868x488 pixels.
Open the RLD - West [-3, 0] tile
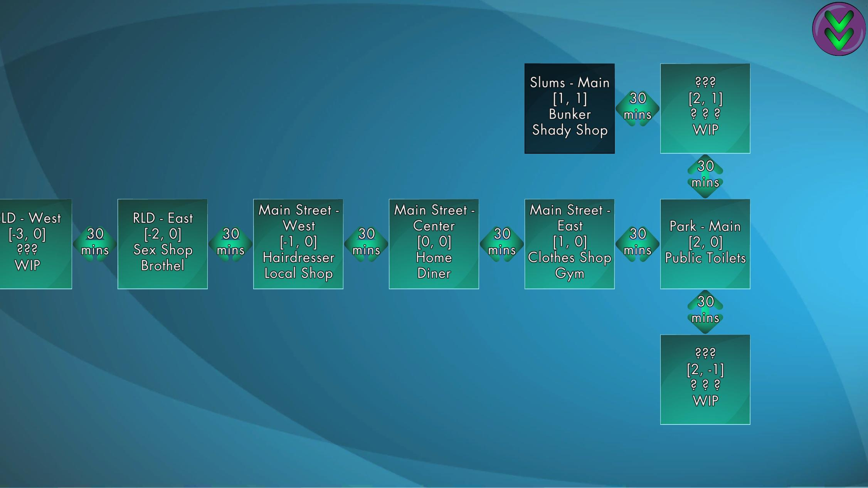pos(35,244)
